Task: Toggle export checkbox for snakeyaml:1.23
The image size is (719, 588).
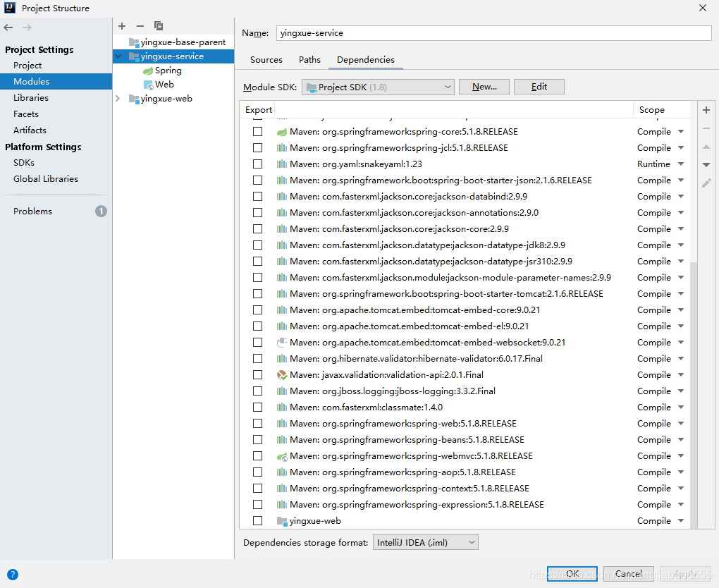Action: pyautogui.click(x=258, y=164)
